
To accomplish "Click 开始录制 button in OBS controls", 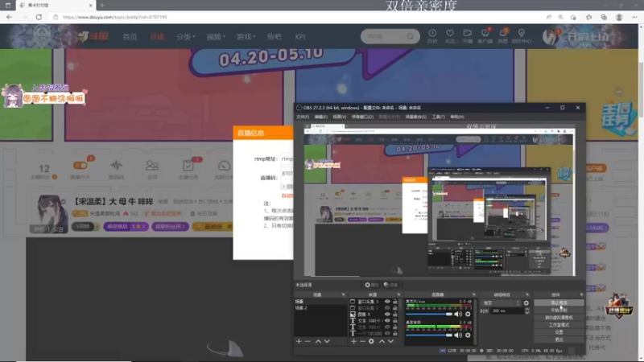I will tap(559, 310).
